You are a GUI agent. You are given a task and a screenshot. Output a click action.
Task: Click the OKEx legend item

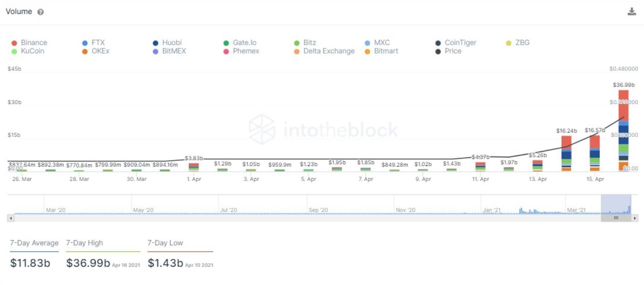click(96, 51)
